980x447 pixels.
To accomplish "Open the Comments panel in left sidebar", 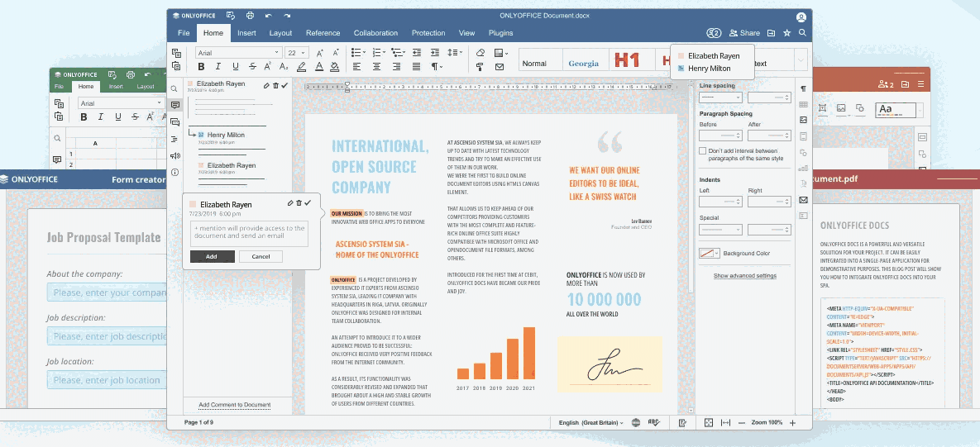I will point(174,105).
